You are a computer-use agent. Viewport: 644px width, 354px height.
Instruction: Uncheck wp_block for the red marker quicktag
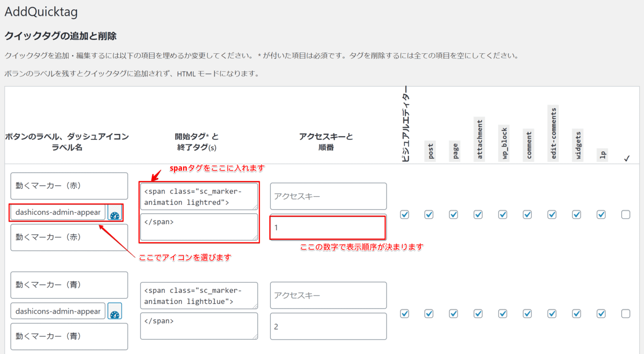(502, 214)
